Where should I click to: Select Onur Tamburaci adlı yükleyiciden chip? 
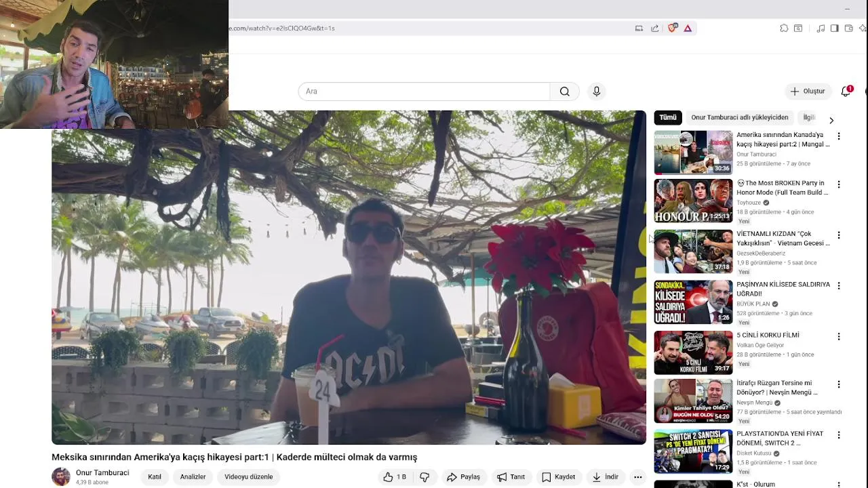[x=740, y=117]
